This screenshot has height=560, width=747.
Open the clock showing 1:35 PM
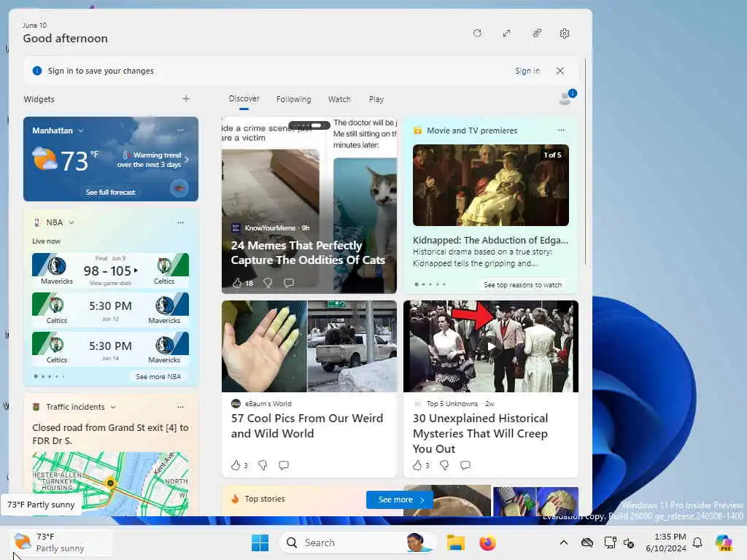(x=666, y=542)
